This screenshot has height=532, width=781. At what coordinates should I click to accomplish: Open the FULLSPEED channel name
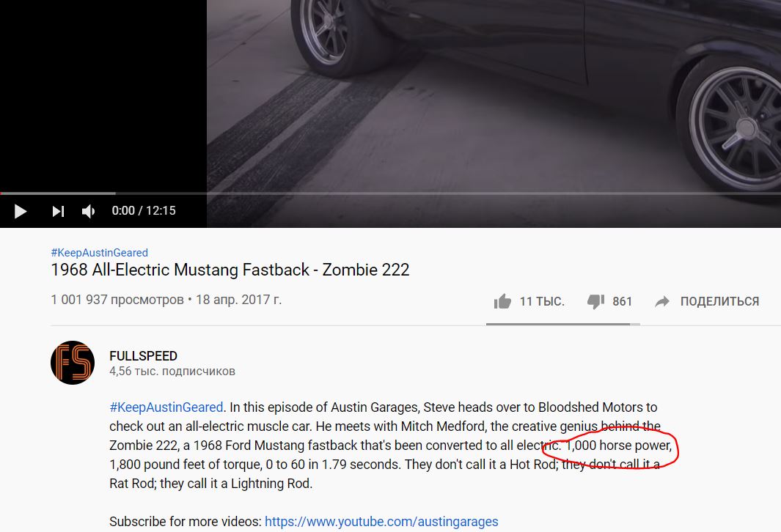click(144, 356)
